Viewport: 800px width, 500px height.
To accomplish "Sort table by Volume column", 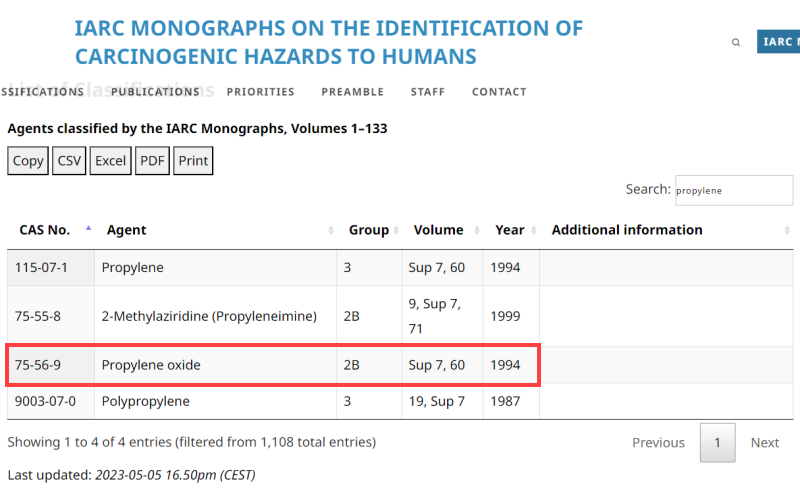I will (477, 231).
